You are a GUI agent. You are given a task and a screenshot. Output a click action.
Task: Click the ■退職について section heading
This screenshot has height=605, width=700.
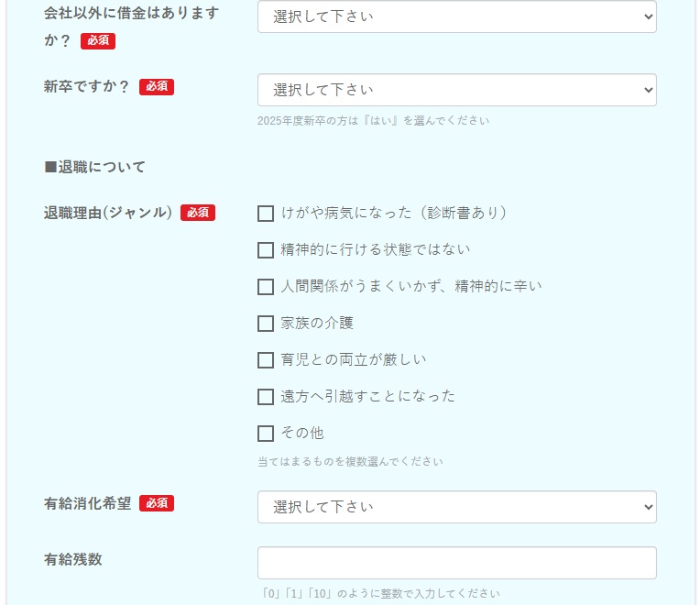tap(94, 167)
